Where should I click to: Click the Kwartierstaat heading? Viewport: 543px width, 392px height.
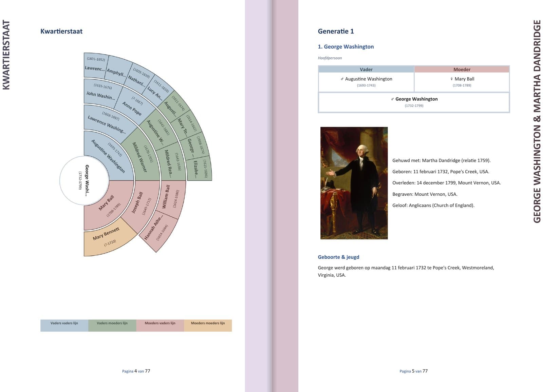coord(61,31)
